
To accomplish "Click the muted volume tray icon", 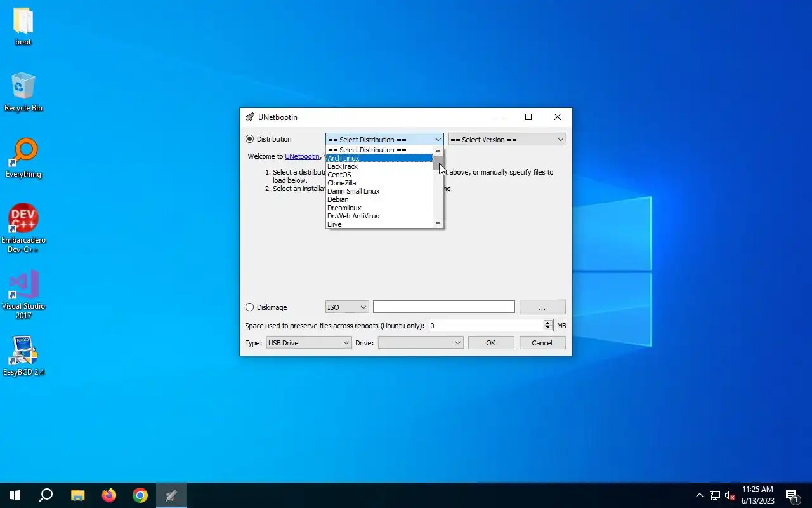I will tap(730, 495).
